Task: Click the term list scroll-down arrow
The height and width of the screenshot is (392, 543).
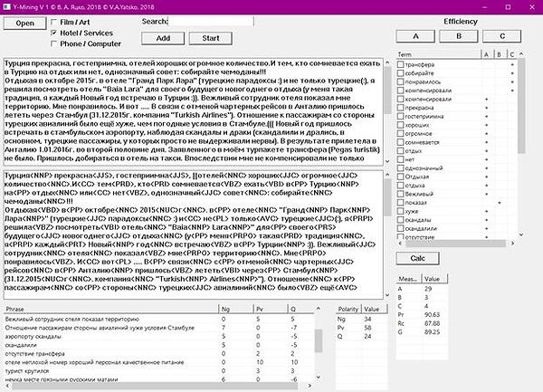Action: pyautogui.click(x=521, y=234)
